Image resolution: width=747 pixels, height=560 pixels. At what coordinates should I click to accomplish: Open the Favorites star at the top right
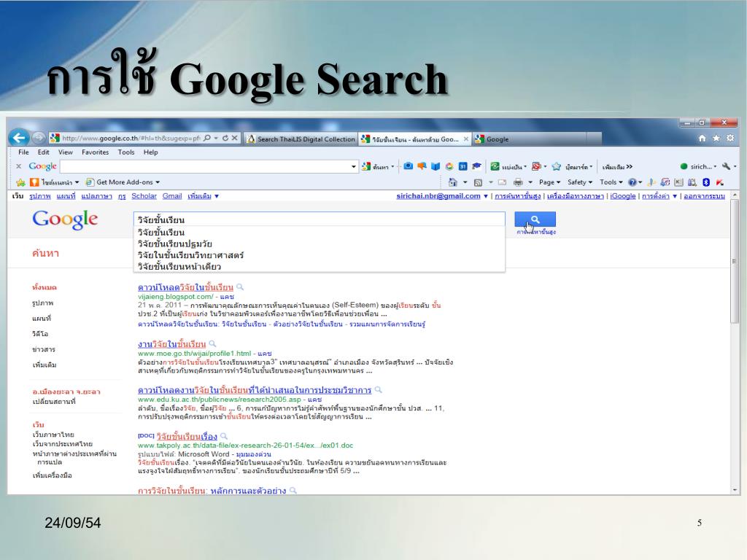pos(716,138)
